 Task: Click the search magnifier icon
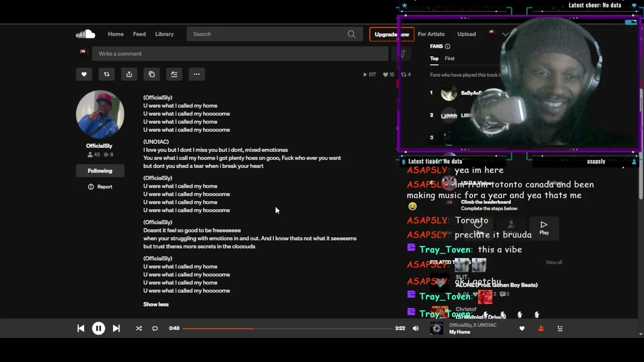click(x=352, y=34)
